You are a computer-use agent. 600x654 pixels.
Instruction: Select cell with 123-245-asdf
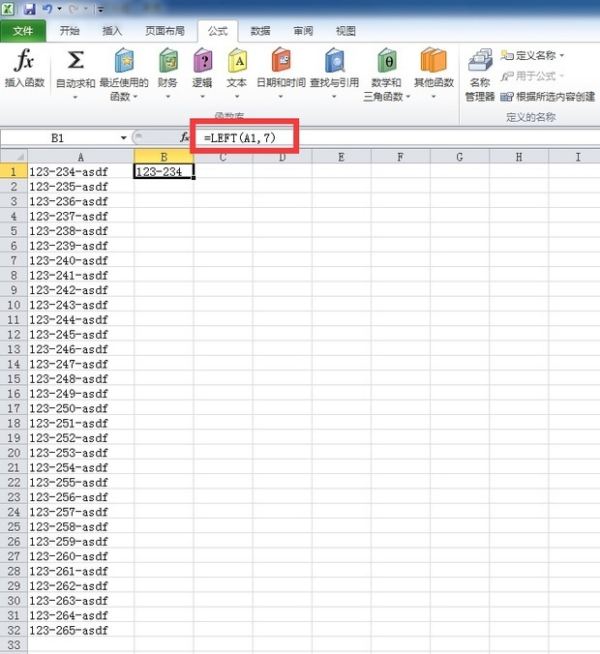point(81,334)
